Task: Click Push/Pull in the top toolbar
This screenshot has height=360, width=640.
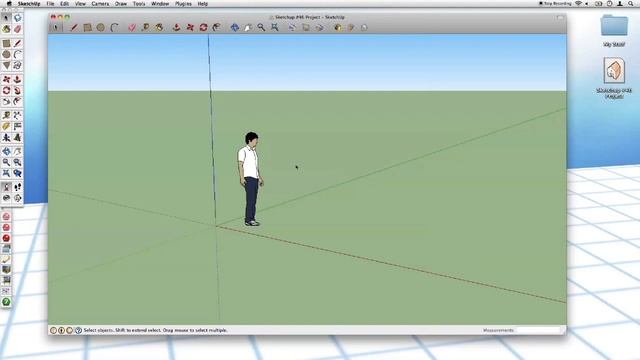Action: 176,27
